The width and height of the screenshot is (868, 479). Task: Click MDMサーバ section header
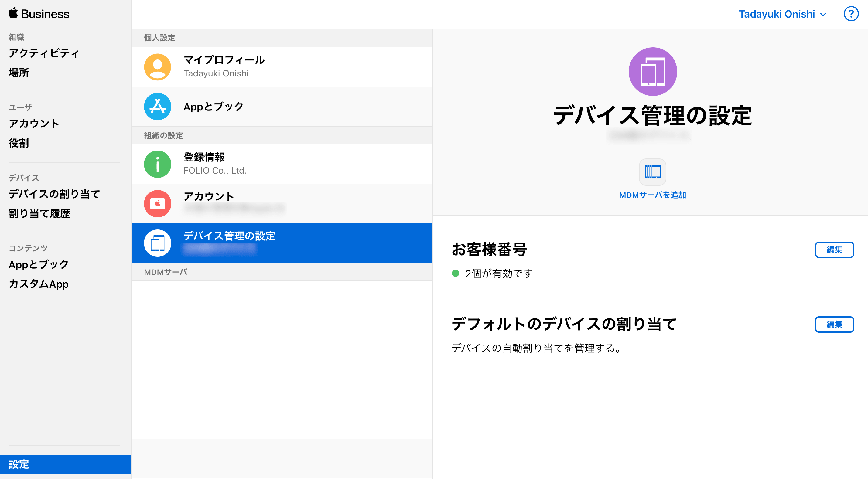(282, 272)
